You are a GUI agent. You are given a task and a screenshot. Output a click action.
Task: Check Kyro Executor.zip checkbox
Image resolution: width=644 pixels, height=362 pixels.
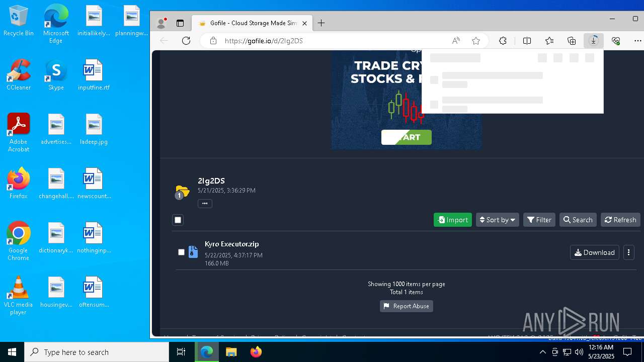pyautogui.click(x=181, y=252)
